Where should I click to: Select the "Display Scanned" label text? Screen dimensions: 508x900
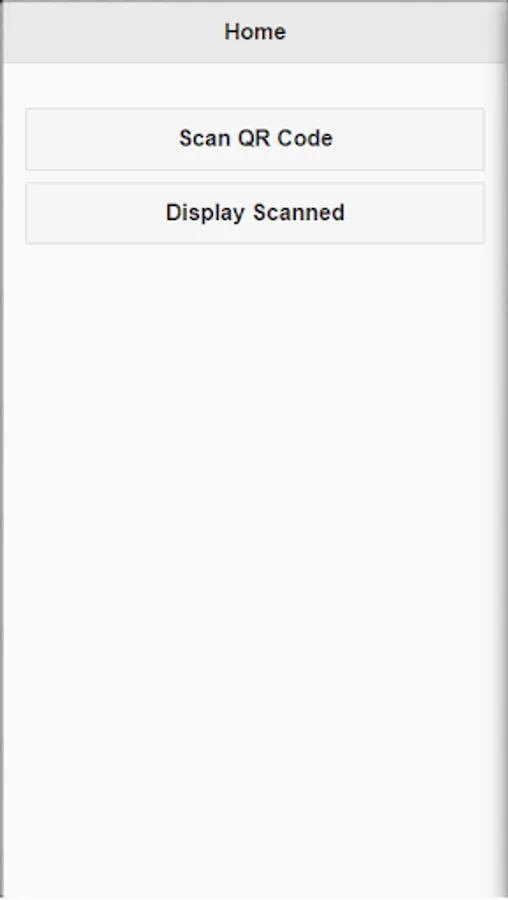pyautogui.click(x=255, y=213)
